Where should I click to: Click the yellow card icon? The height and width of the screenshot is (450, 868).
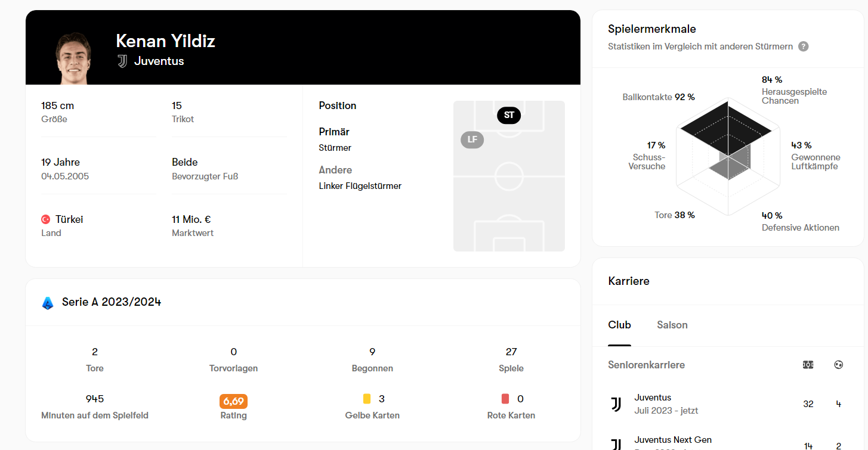coord(367,398)
